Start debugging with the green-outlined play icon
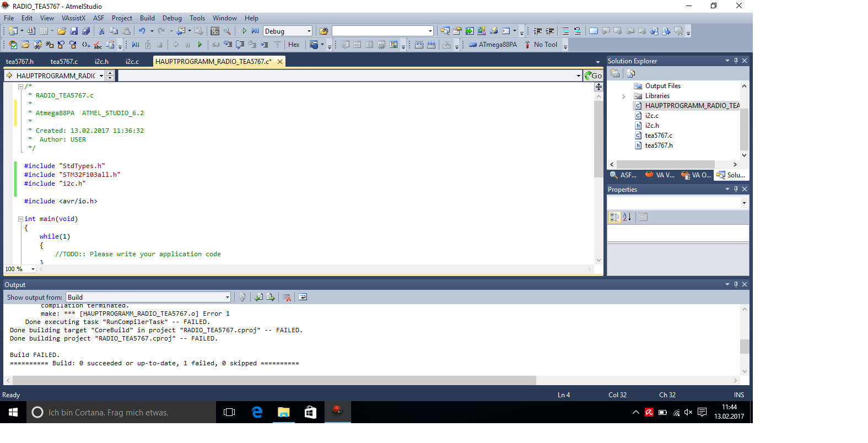 244,31
